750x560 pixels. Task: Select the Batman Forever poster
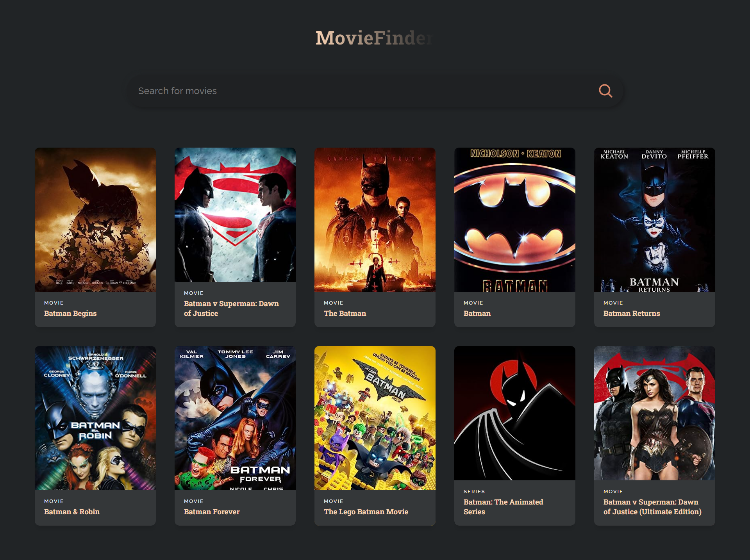(x=235, y=418)
